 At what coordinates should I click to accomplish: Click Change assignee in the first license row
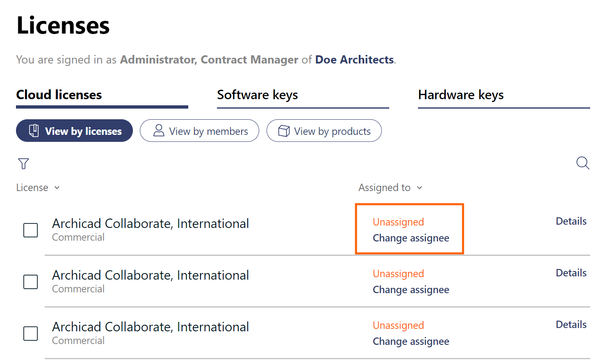click(411, 238)
